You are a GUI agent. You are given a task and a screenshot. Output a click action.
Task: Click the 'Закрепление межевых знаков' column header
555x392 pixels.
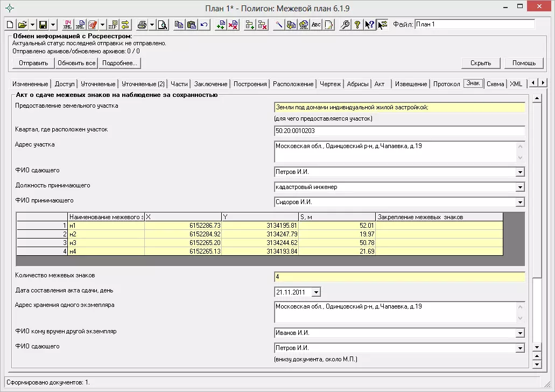pos(439,217)
